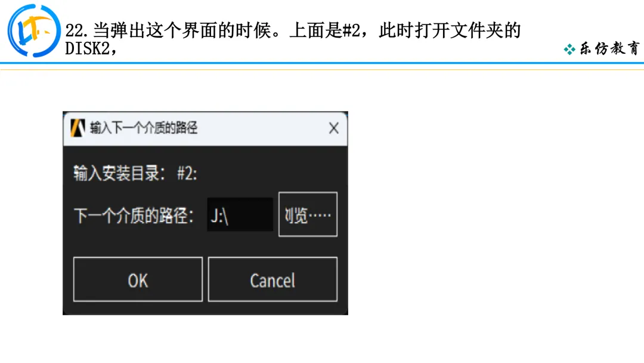Click the Cancel button

pos(273,279)
